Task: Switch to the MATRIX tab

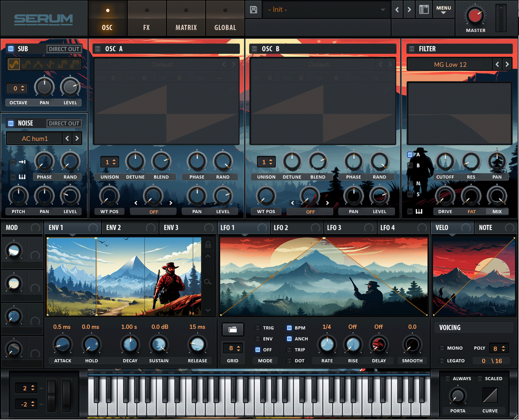Action: [186, 18]
